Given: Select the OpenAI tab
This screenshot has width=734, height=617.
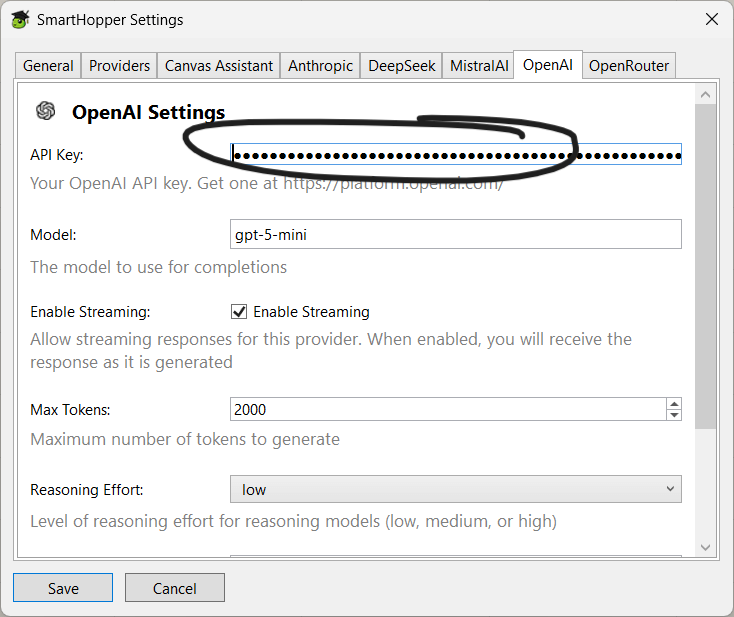Looking at the screenshot, I should [x=548, y=65].
